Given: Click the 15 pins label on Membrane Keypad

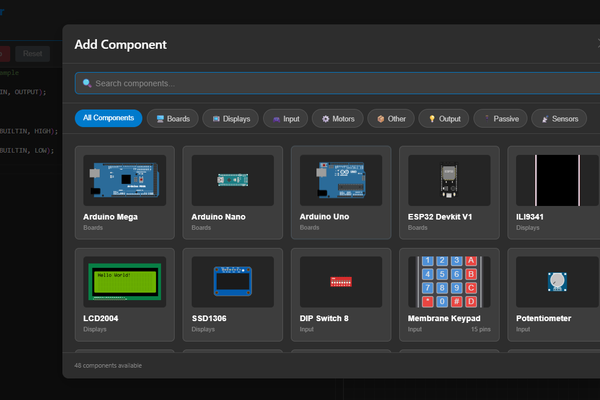Looking at the screenshot, I should pos(481,329).
